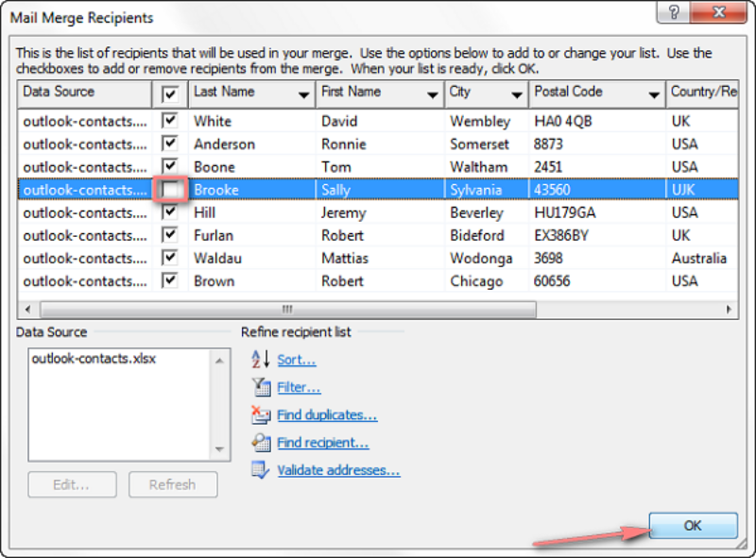Click the Validate addresses icon
This screenshot has width=756, height=558.
tap(261, 470)
